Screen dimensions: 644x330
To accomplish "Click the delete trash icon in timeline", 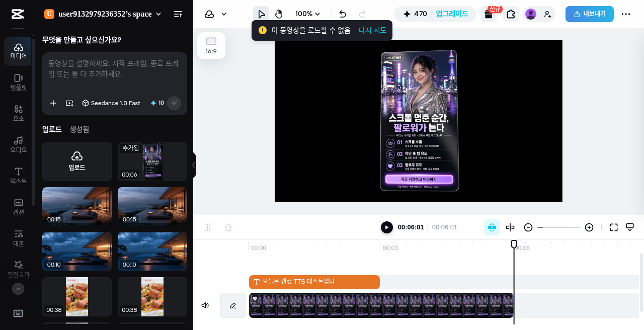I will coord(228,227).
